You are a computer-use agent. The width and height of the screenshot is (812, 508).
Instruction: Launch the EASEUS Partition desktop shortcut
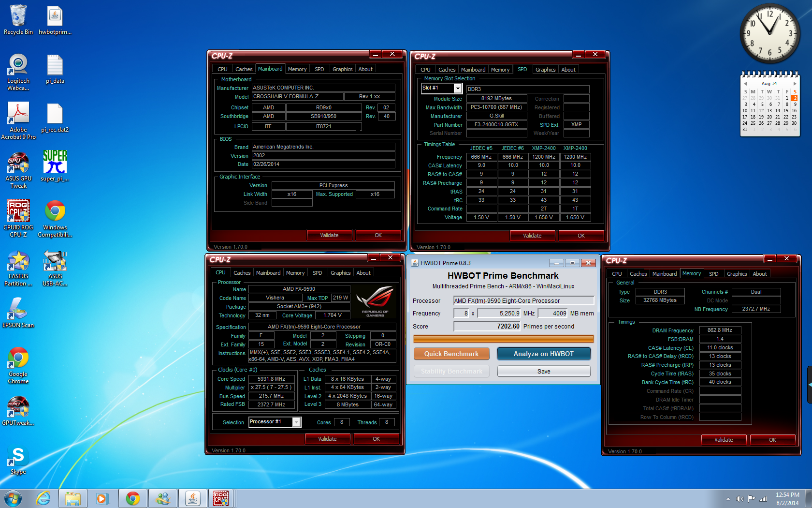(18, 268)
